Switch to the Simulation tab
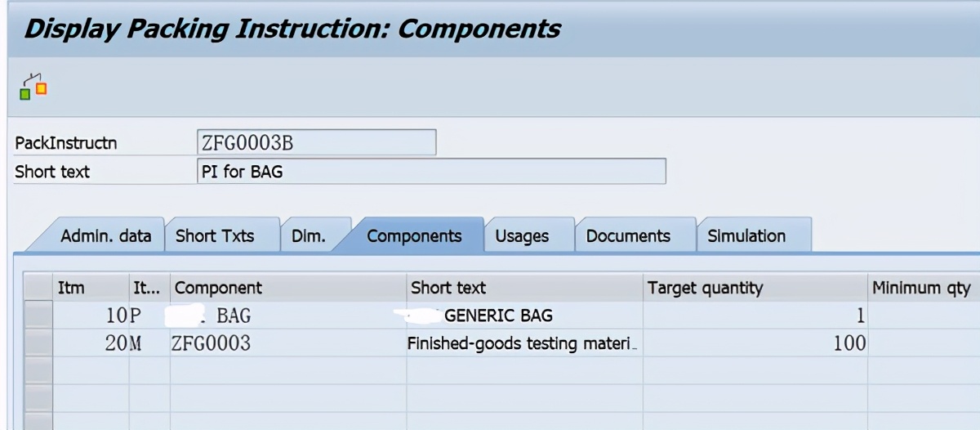This screenshot has height=430, width=980. [746, 236]
